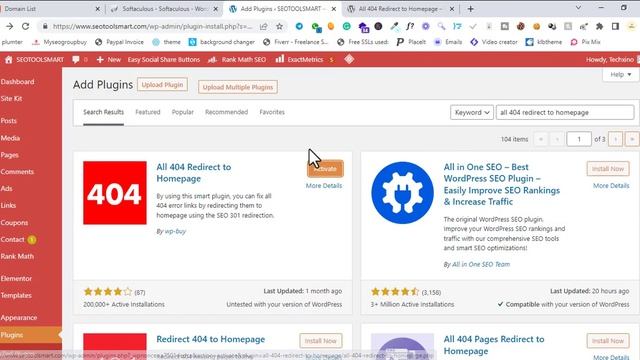
Task: Expand the Help dropdown
Action: pos(620,74)
